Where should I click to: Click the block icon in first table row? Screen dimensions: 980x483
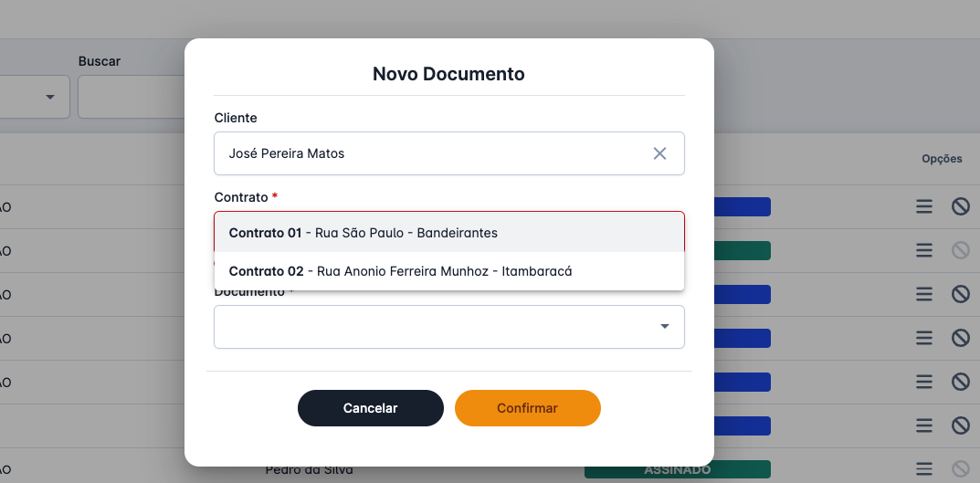pyautogui.click(x=960, y=206)
